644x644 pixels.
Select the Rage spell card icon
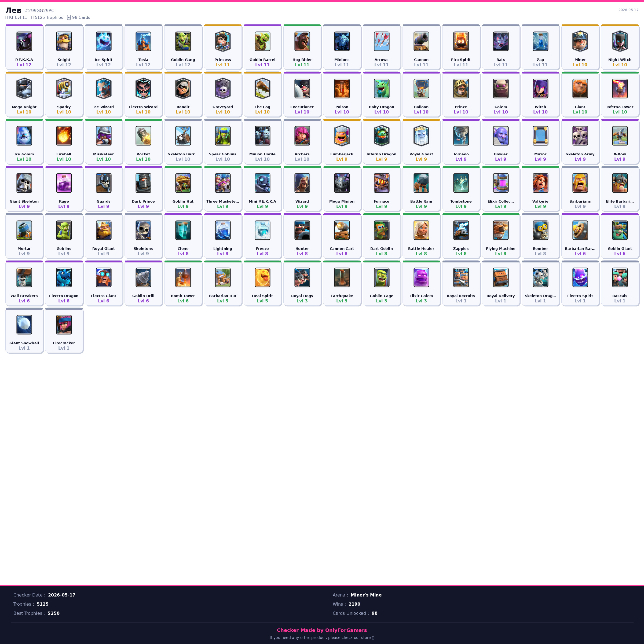(x=64, y=183)
